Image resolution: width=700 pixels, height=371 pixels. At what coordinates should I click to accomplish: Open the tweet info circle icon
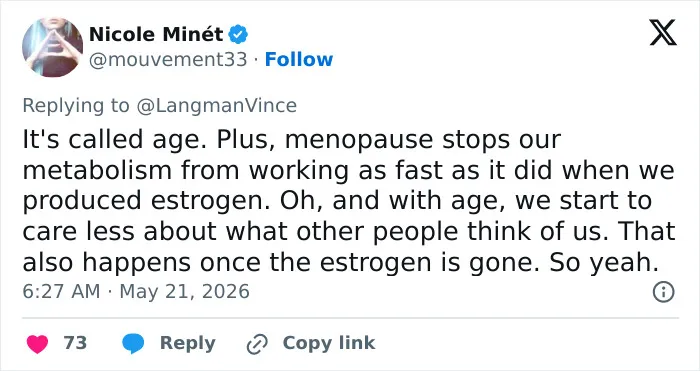[x=663, y=292]
